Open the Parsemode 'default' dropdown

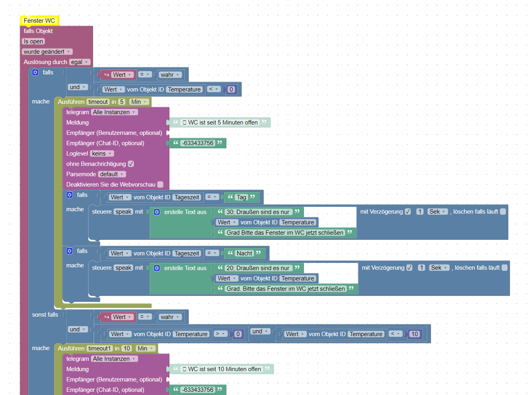click(x=112, y=174)
